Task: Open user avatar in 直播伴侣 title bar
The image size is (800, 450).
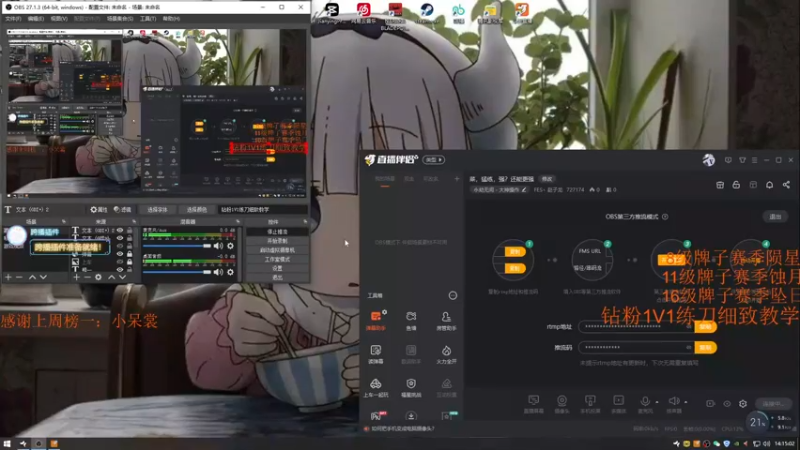Action: tap(709, 160)
